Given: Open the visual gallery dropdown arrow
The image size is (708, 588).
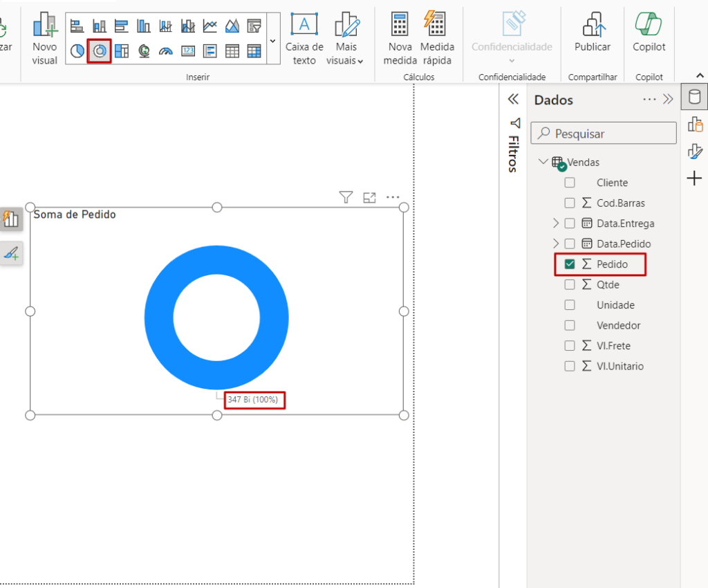Looking at the screenshot, I should (x=272, y=42).
